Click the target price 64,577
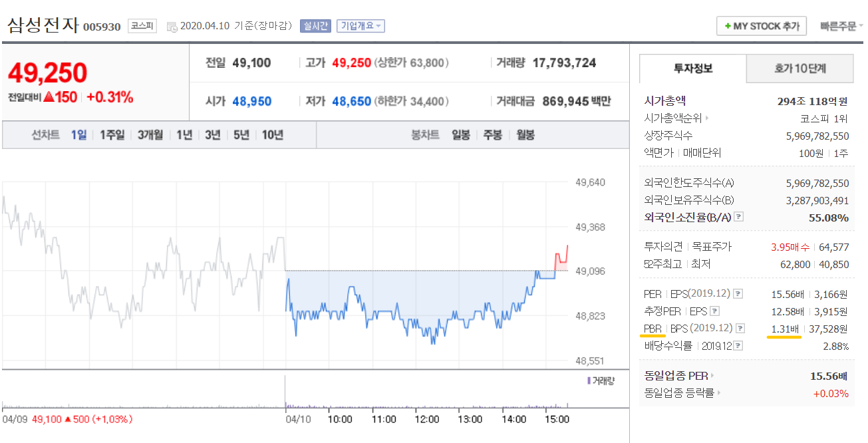The image size is (868, 443). 834,247
